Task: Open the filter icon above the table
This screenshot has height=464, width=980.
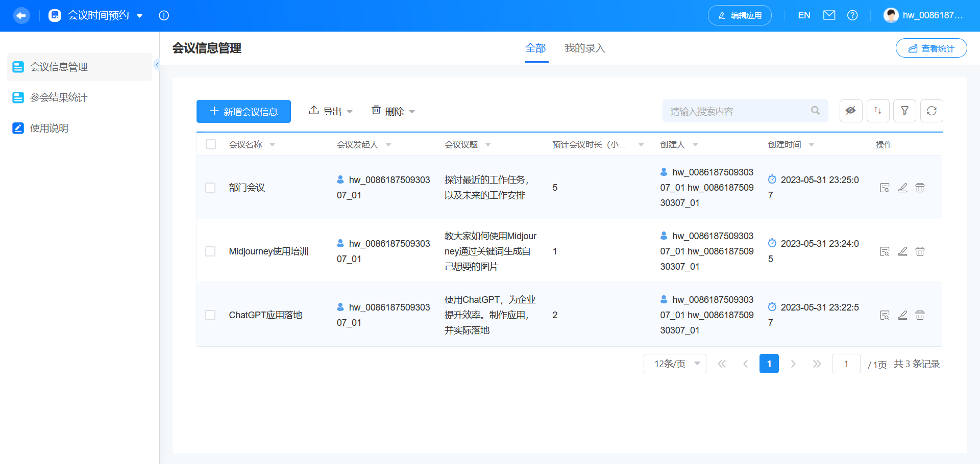Action: coord(904,111)
